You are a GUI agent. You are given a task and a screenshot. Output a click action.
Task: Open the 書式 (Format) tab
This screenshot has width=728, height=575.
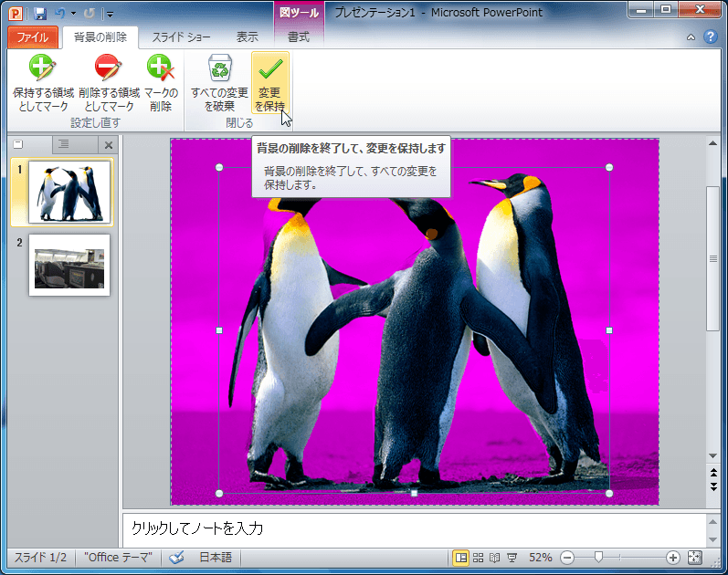coord(299,37)
